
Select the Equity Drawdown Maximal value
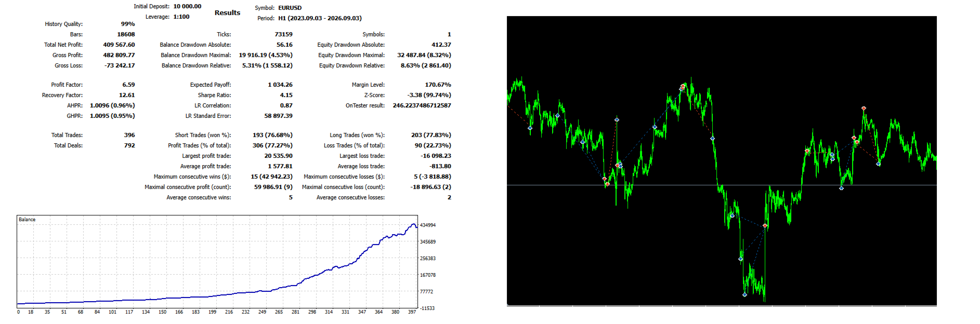424,55
